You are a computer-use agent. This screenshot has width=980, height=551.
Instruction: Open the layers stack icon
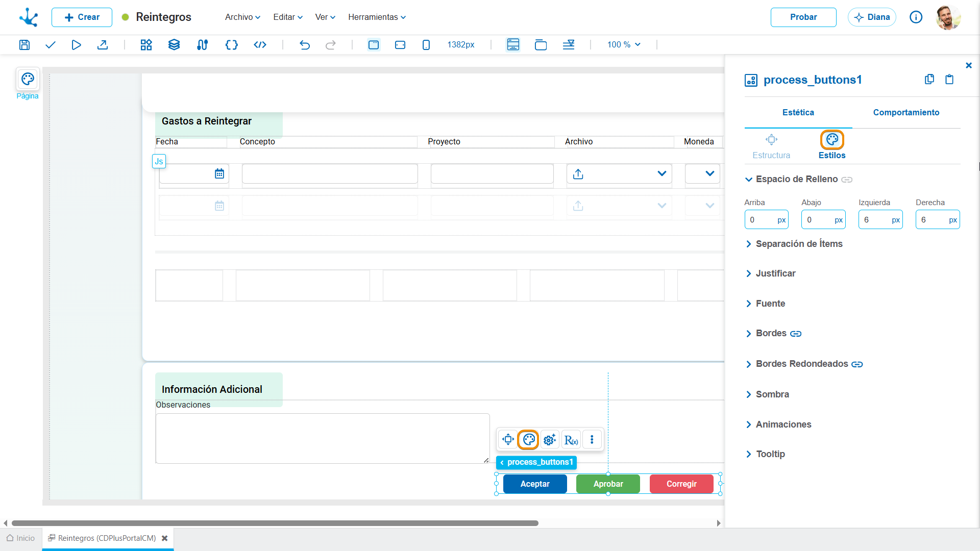point(174,45)
